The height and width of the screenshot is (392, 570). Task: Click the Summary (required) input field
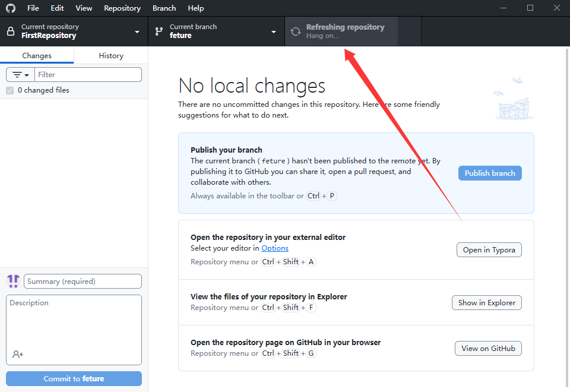[83, 282]
